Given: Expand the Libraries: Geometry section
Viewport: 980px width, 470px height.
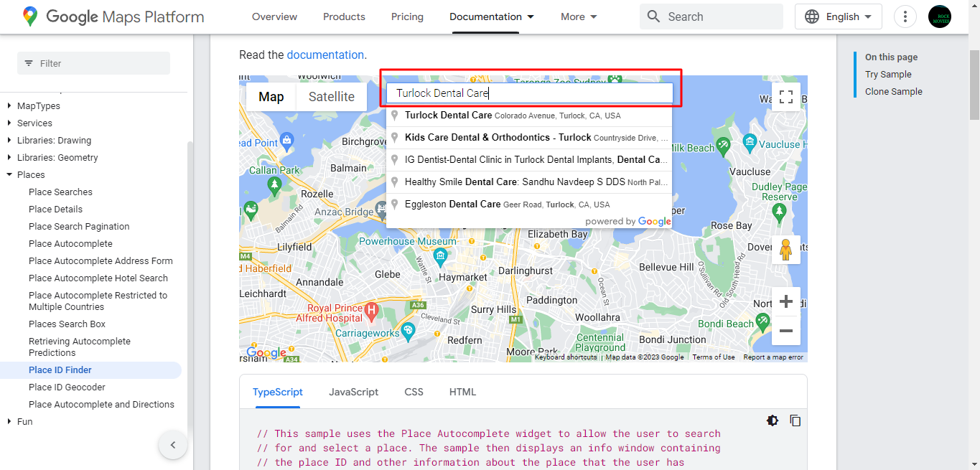Looking at the screenshot, I should (57, 158).
